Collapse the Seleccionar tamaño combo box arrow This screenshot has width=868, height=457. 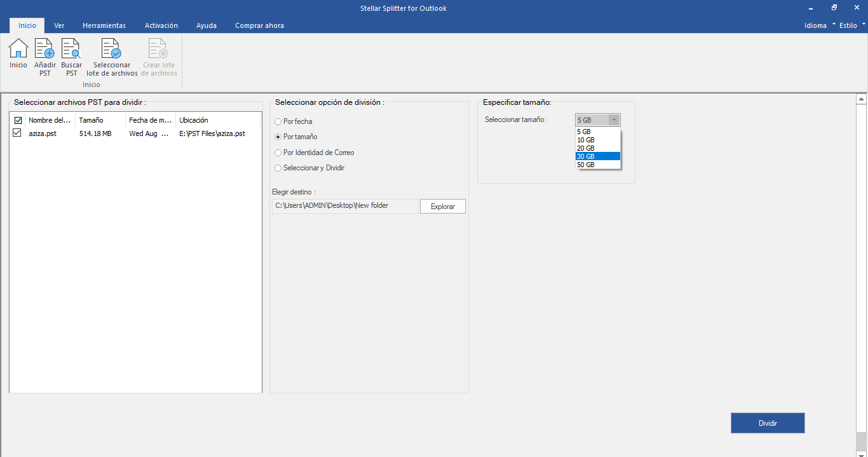(614, 119)
